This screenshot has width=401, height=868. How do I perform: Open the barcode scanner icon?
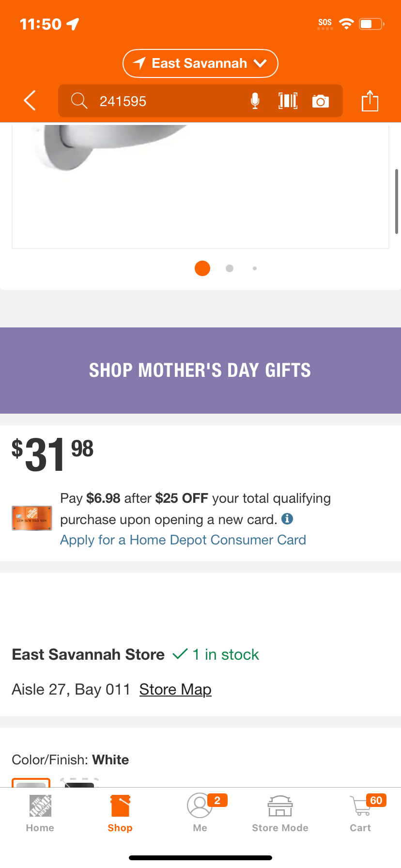[288, 101]
